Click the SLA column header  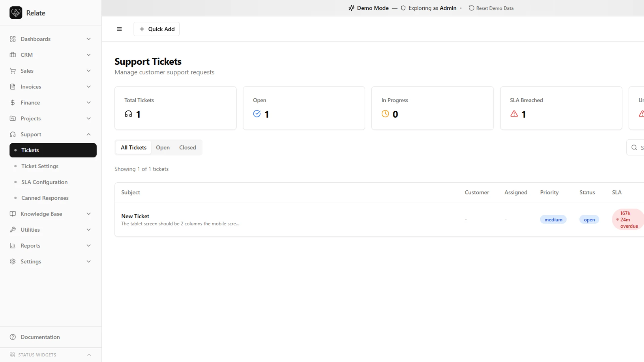(x=616, y=192)
